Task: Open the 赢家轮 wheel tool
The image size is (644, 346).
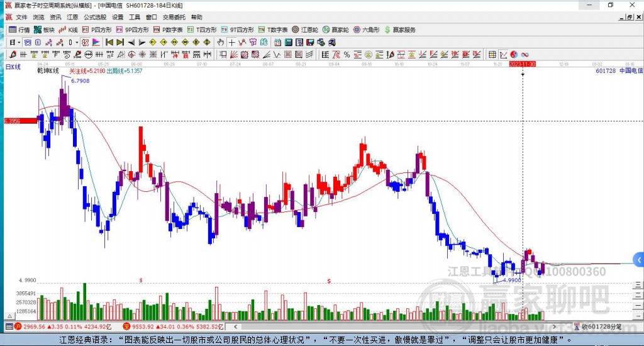Action: pyautogui.click(x=336, y=30)
